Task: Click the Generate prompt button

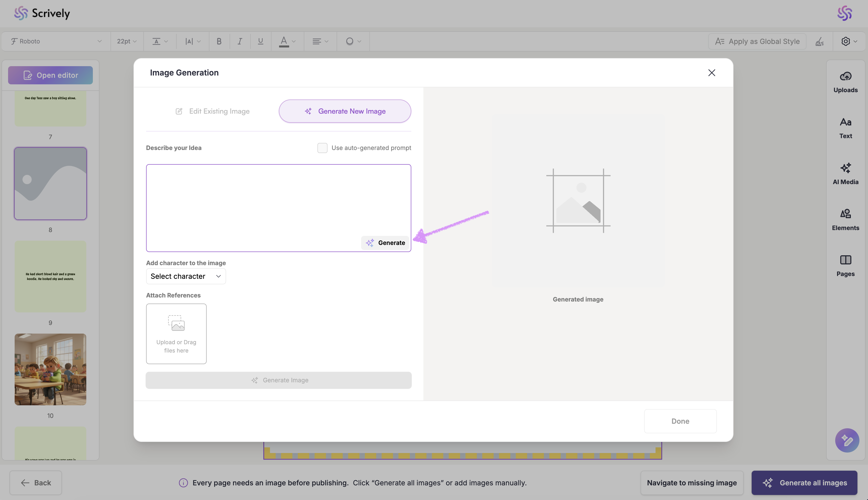Action: click(x=385, y=243)
